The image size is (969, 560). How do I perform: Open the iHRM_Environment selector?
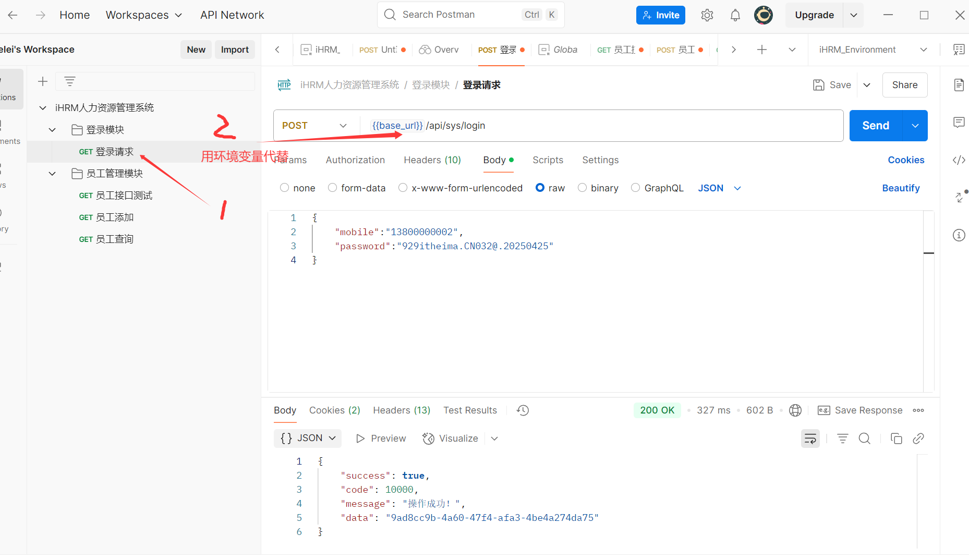874,50
